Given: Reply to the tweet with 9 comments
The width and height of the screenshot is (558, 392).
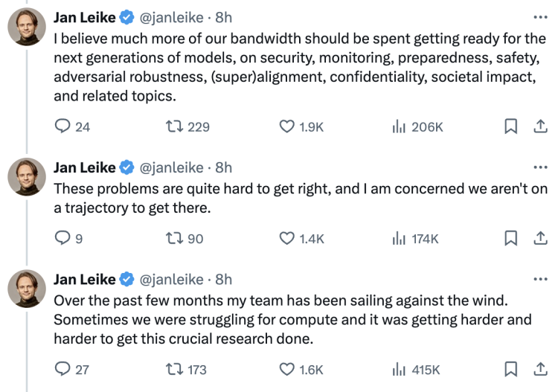Looking at the screenshot, I should pyautogui.click(x=62, y=238).
